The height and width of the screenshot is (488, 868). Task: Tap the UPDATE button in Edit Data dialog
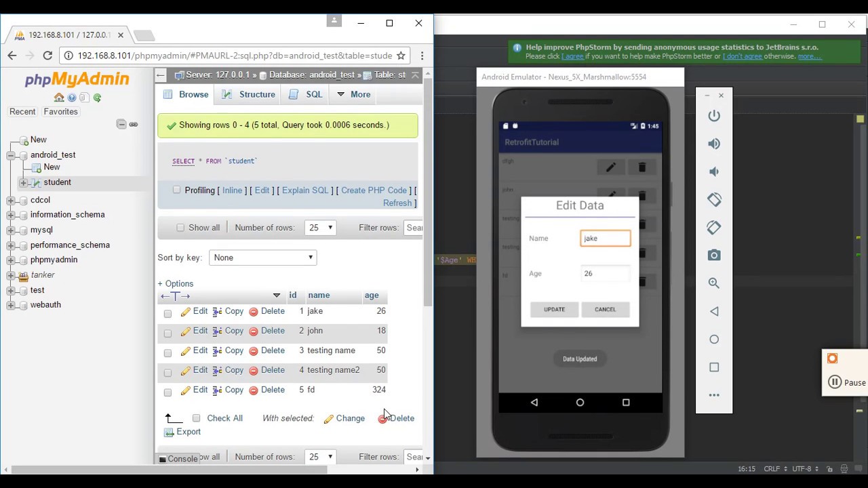tap(554, 310)
